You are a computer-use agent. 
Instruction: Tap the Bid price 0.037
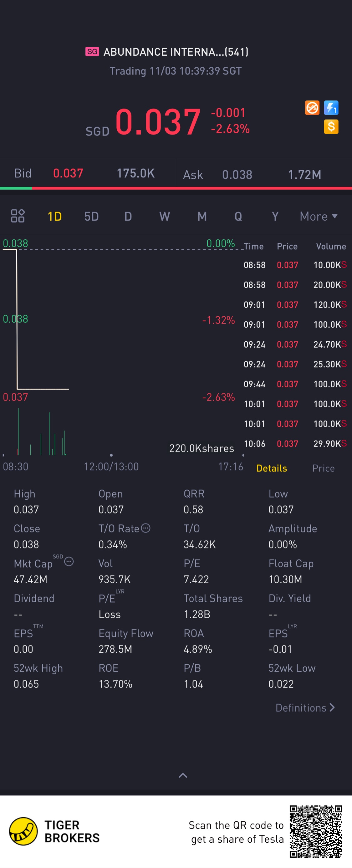point(68,173)
